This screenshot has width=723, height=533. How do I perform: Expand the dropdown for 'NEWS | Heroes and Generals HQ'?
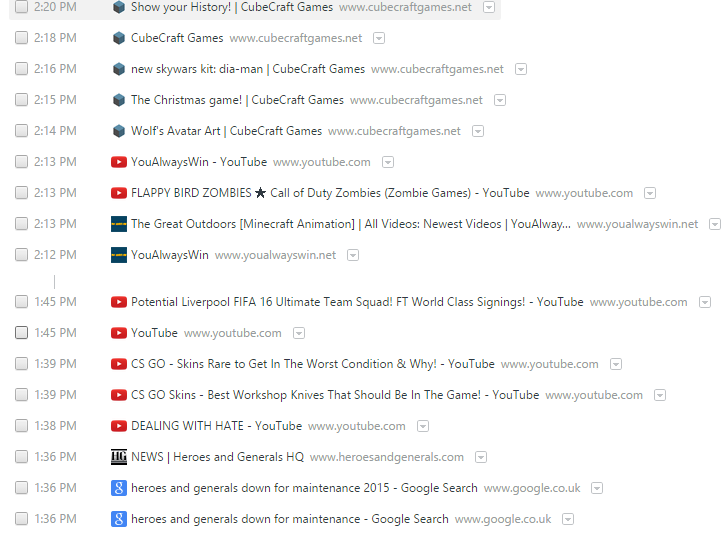[481, 457]
